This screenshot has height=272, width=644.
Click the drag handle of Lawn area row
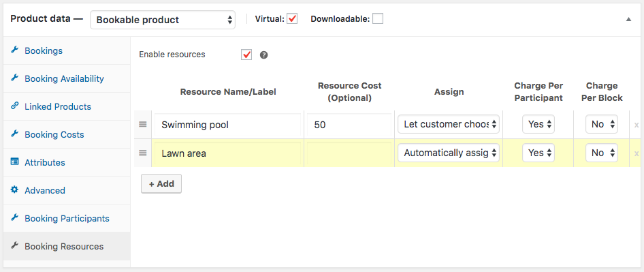click(x=142, y=153)
